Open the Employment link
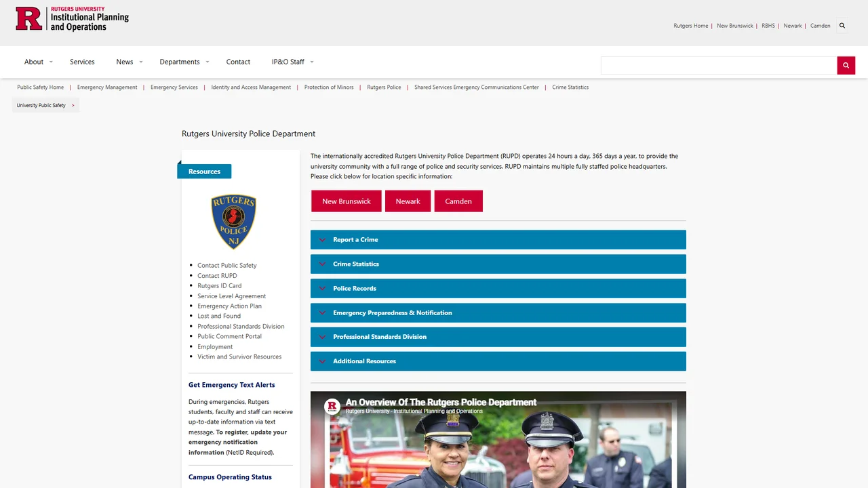Image resolution: width=868 pixels, height=488 pixels. point(215,347)
